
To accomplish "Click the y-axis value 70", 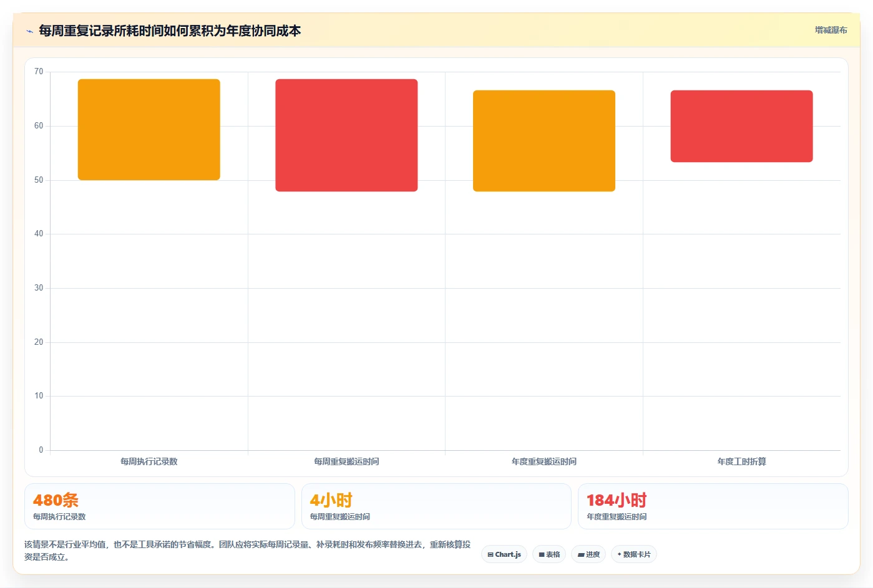I will pos(39,72).
